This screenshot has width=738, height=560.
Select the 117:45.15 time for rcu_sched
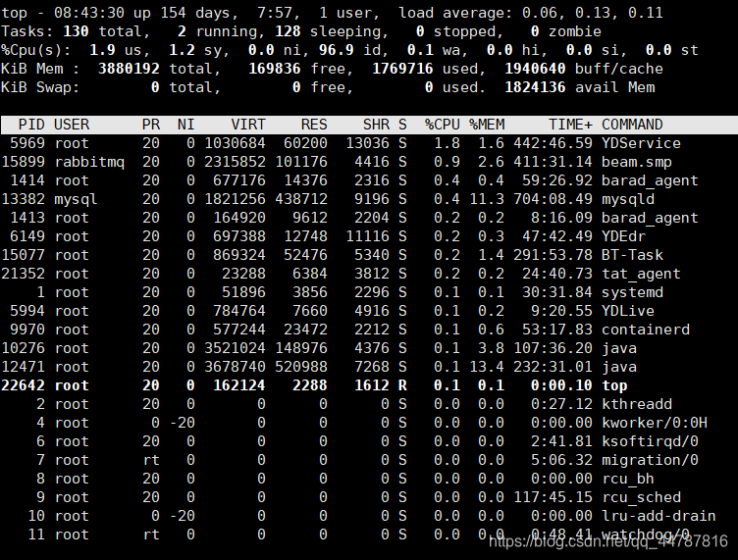[553, 497]
